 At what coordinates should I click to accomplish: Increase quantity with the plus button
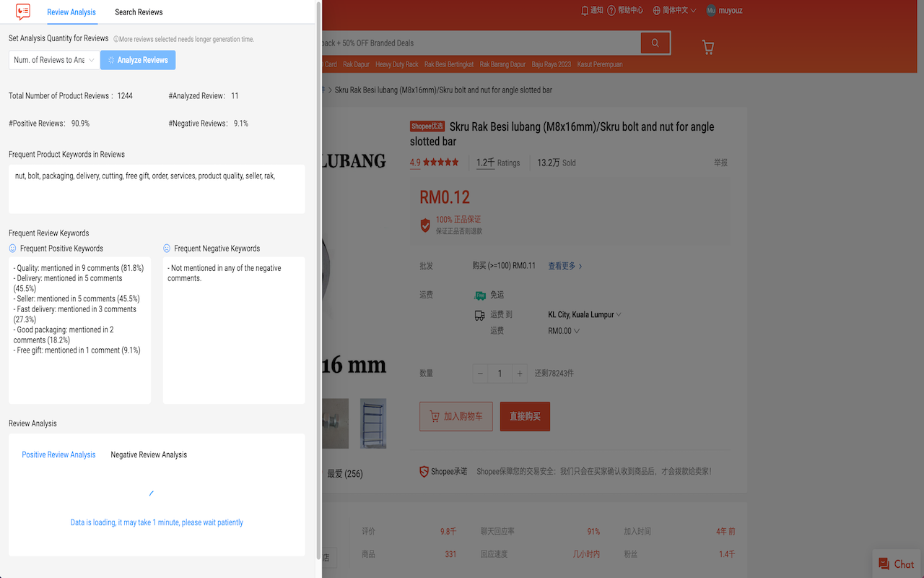520,374
